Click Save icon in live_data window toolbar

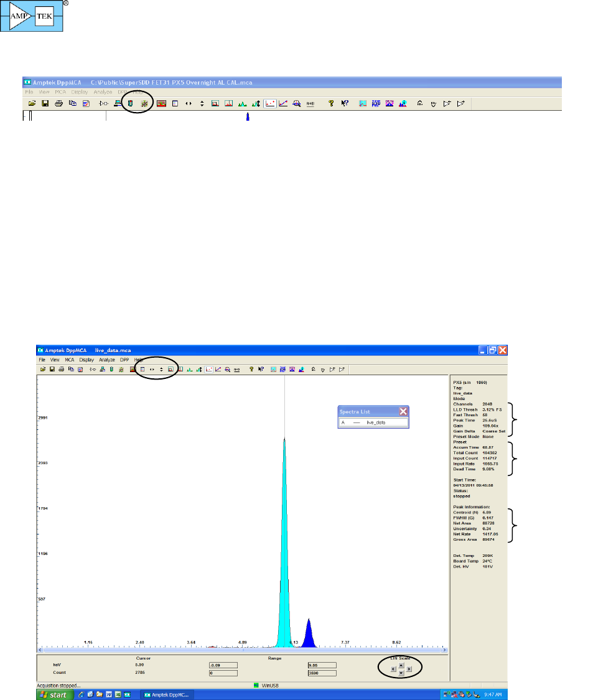(x=52, y=369)
